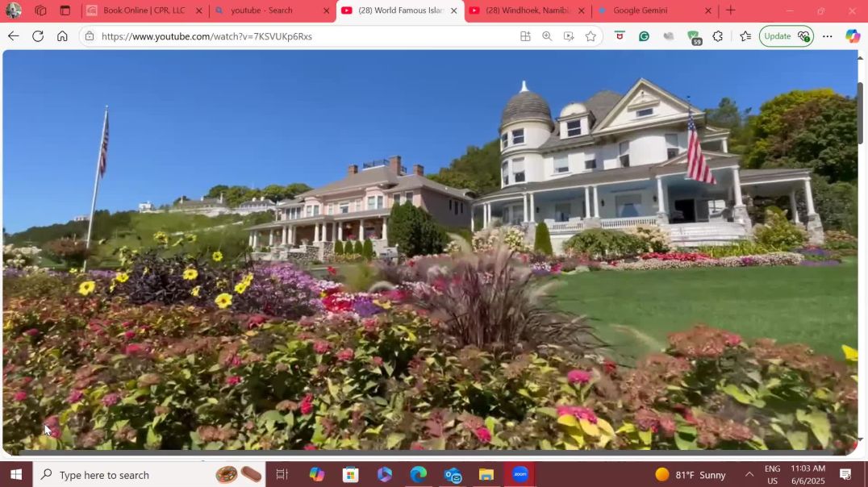Open the Copilot sidebar icon
Screen dimensions: 868x487
pos(853,36)
